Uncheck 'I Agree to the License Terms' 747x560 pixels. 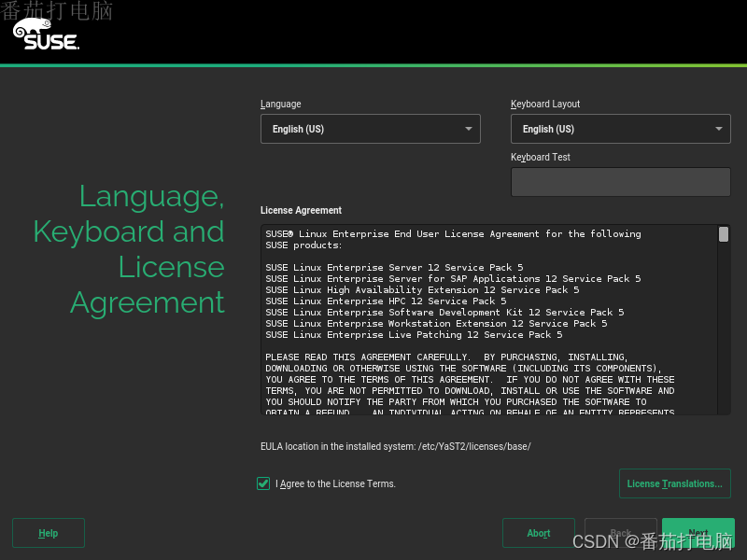point(263,483)
